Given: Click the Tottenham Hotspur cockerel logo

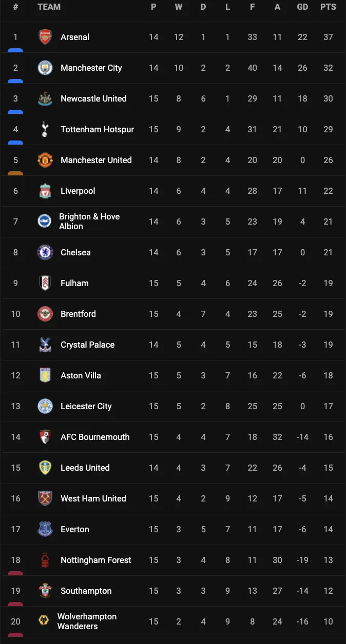Looking at the screenshot, I should (x=45, y=129).
